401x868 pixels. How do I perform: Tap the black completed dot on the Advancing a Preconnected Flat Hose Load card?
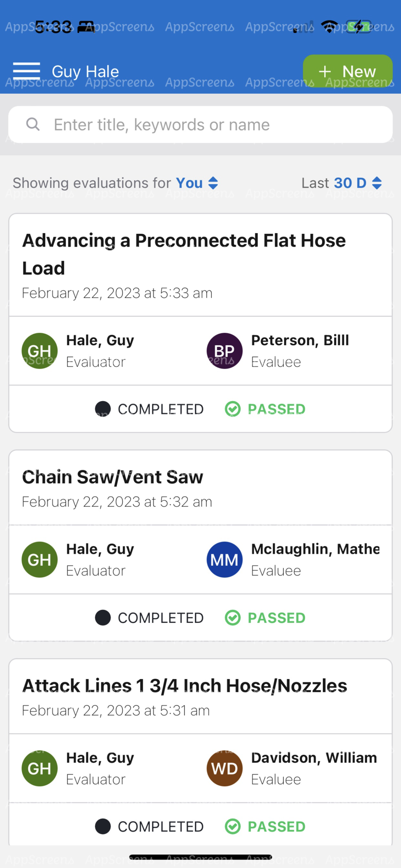coord(103,409)
